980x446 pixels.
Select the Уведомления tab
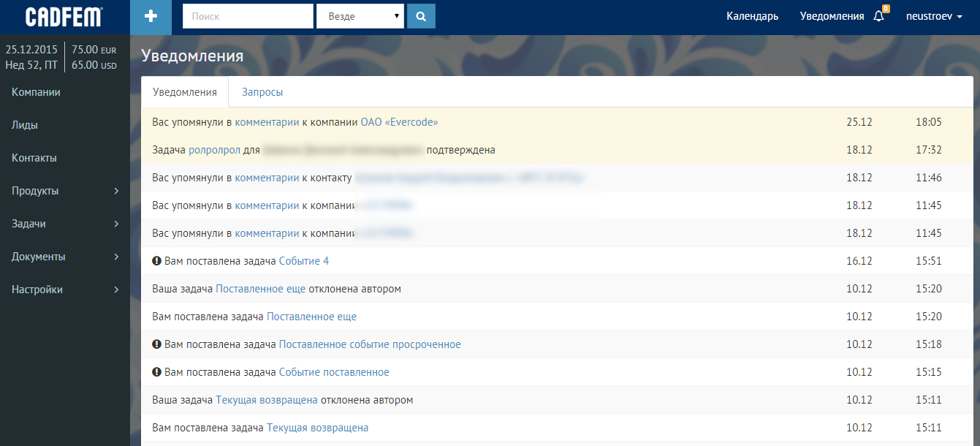tap(185, 92)
